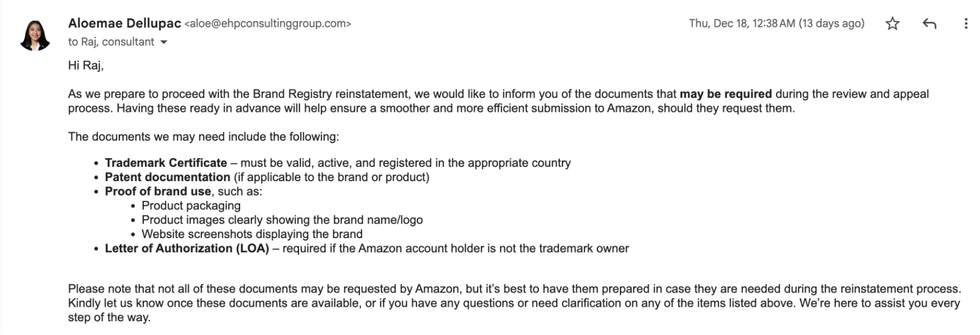This screenshot has width=980, height=335.
Task: Click the 'Product images clearly showing' sub-bullet
Action: point(282,219)
